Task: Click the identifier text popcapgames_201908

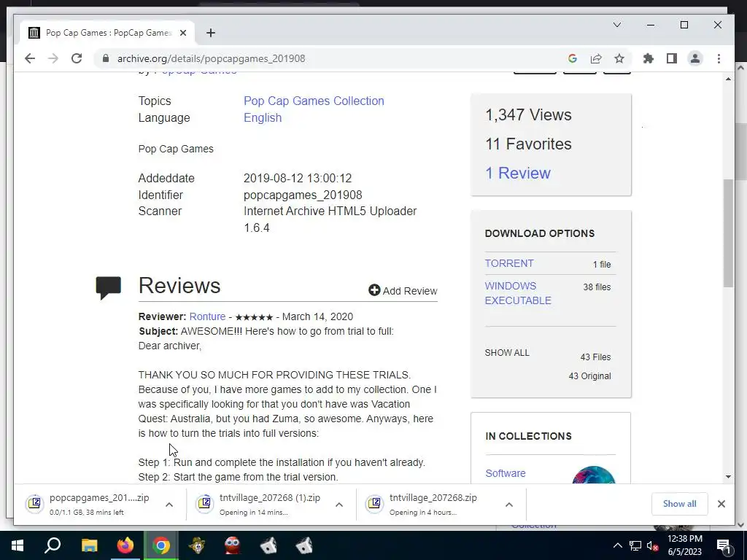Action: pos(303,195)
